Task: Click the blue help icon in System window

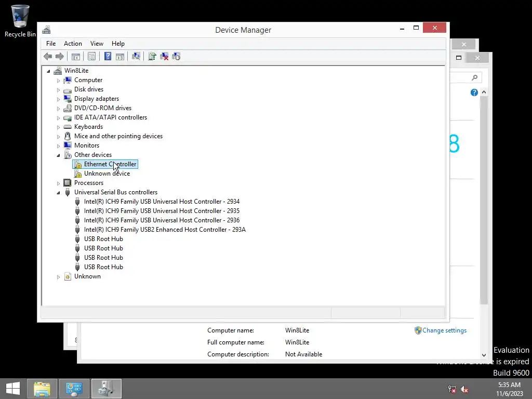Action: pyautogui.click(x=474, y=92)
